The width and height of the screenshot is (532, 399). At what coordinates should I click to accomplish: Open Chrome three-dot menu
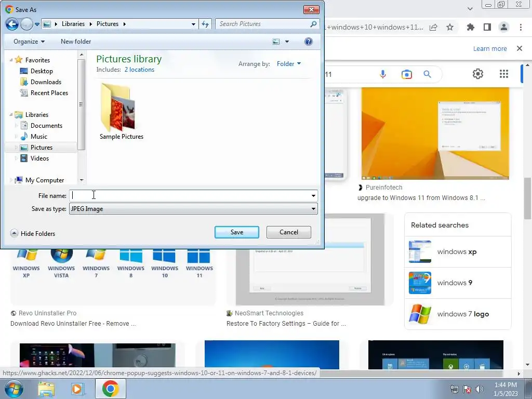[x=521, y=28]
